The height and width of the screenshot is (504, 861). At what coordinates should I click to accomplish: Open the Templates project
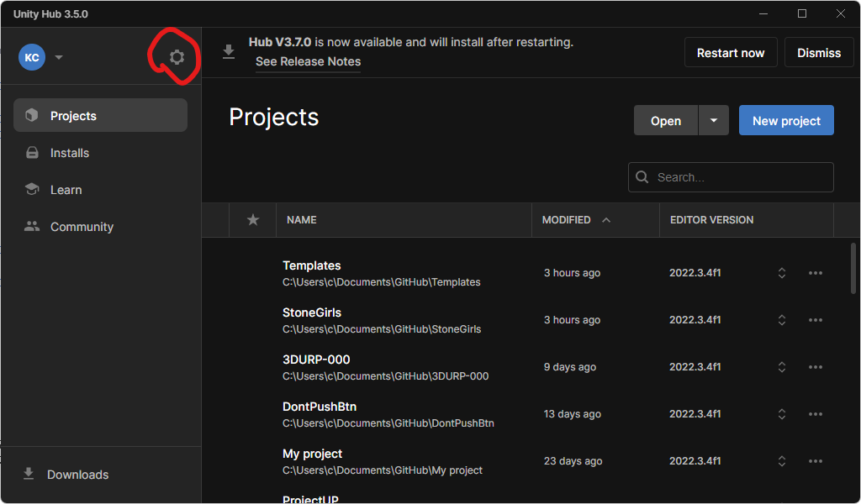(311, 265)
